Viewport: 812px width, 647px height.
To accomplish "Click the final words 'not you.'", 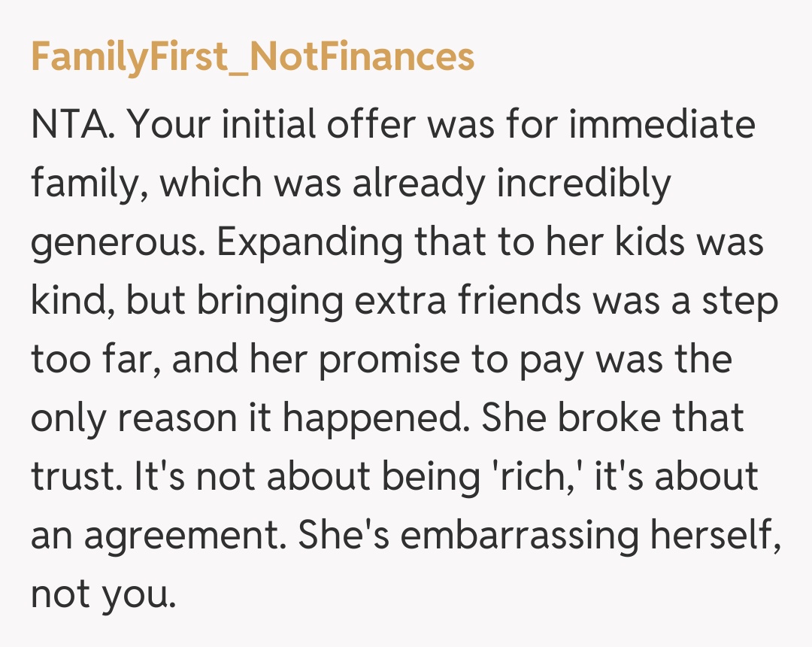I will [x=103, y=594].
